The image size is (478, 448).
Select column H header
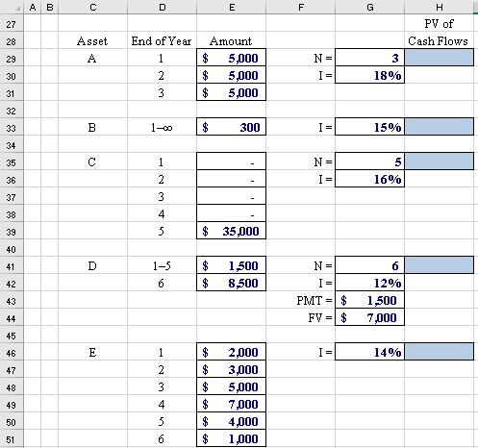tap(440, 7)
